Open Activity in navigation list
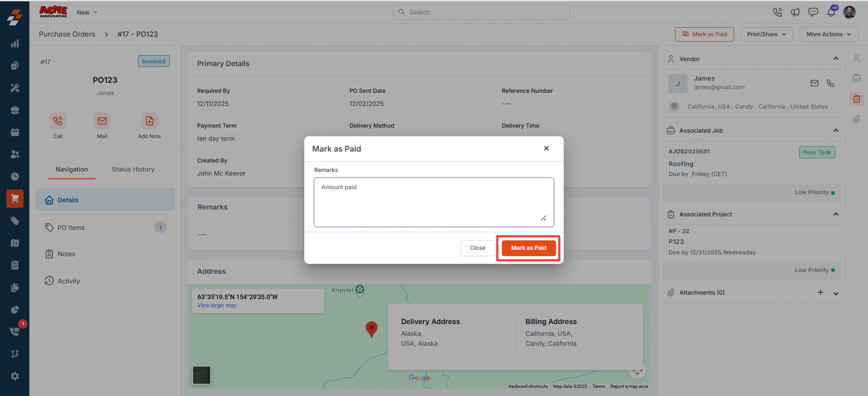 pyautogui.click(x=105, y=281)
